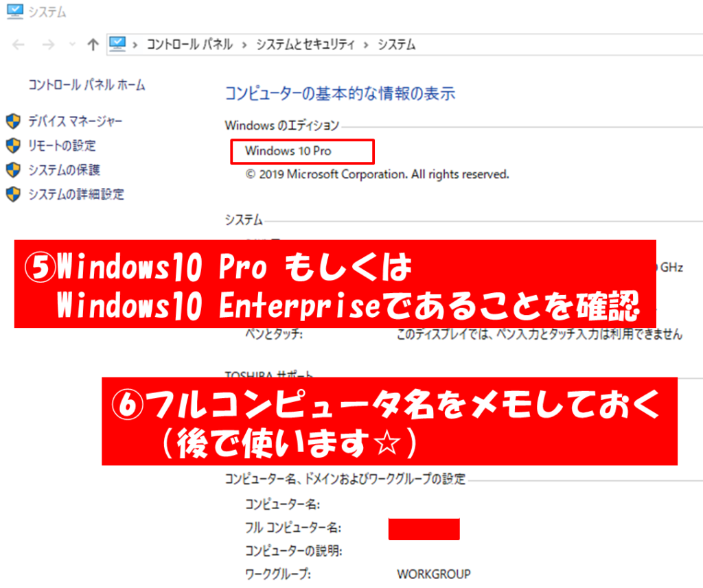703x588 pixels.
Task: Click the forward navigation arrow
Action: coord(48,45)
